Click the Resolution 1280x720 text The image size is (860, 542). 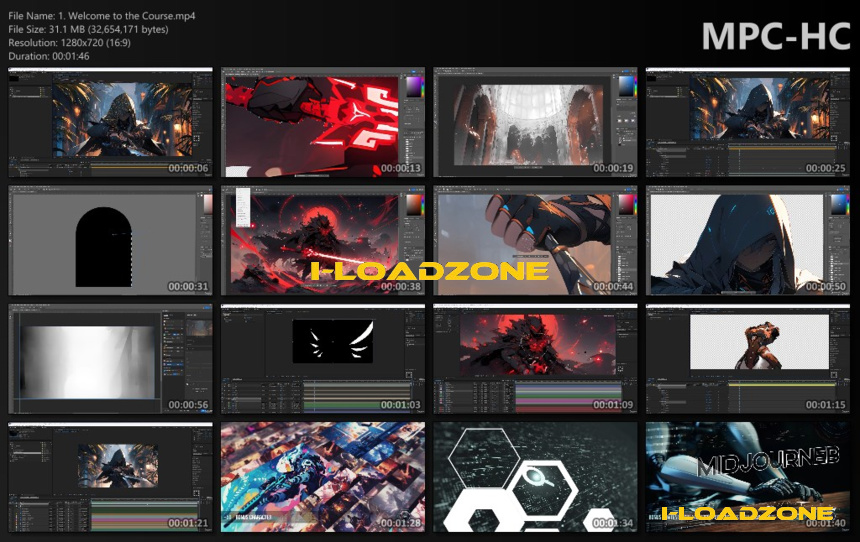pos(70,42)
